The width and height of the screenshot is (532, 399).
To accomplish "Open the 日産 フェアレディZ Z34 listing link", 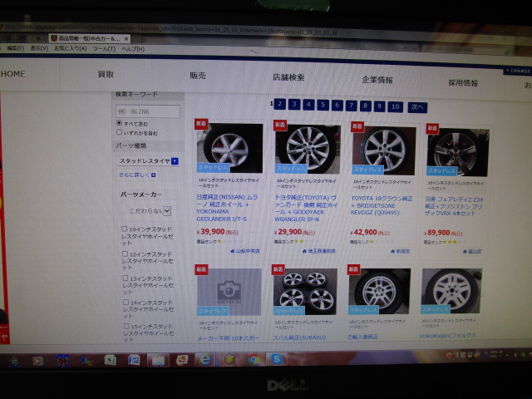I will (x=454, y=206).
